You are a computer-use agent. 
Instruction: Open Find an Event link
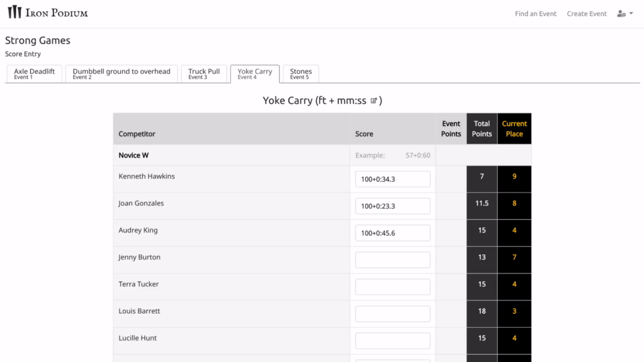tap(535, 13)
